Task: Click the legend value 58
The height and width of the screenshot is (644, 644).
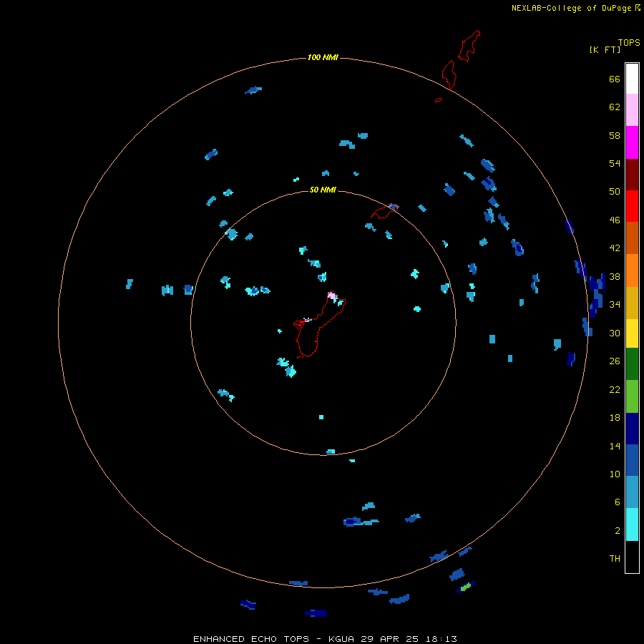Action: 615,135
